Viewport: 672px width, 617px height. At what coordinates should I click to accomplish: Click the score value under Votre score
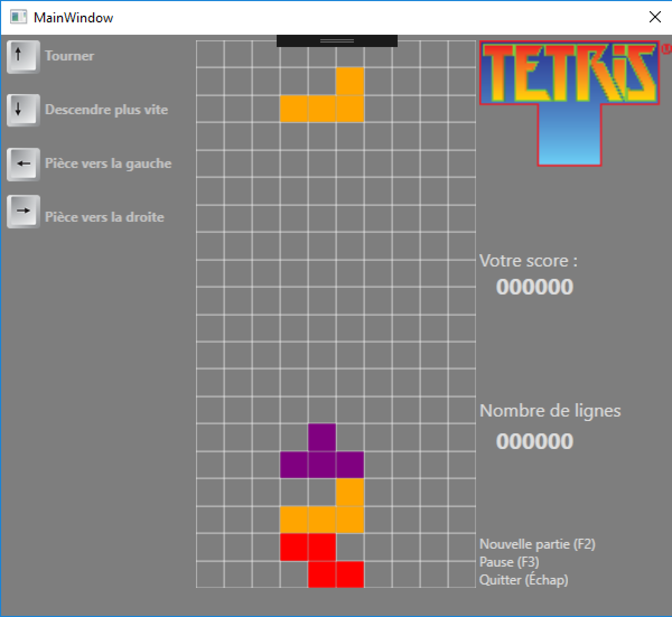(535, 287)
